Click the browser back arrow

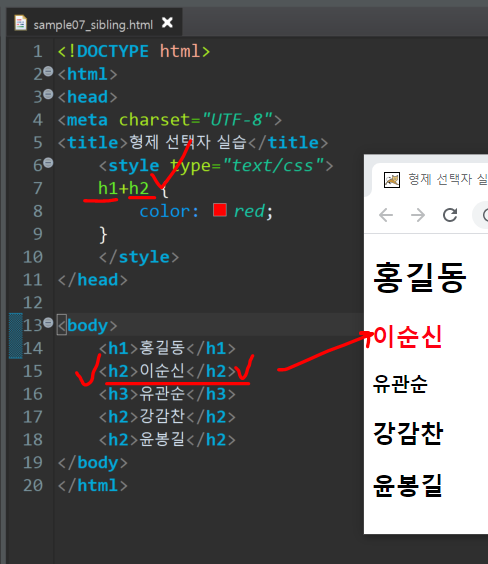tap(386, 215)
